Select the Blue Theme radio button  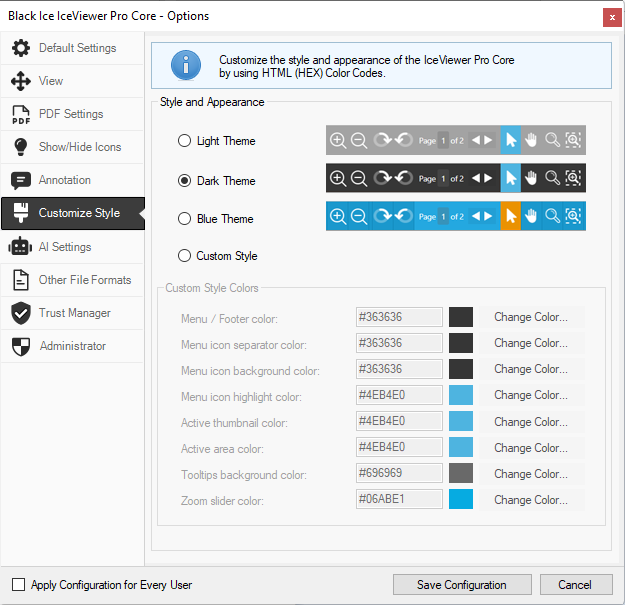tap(184, 219)
